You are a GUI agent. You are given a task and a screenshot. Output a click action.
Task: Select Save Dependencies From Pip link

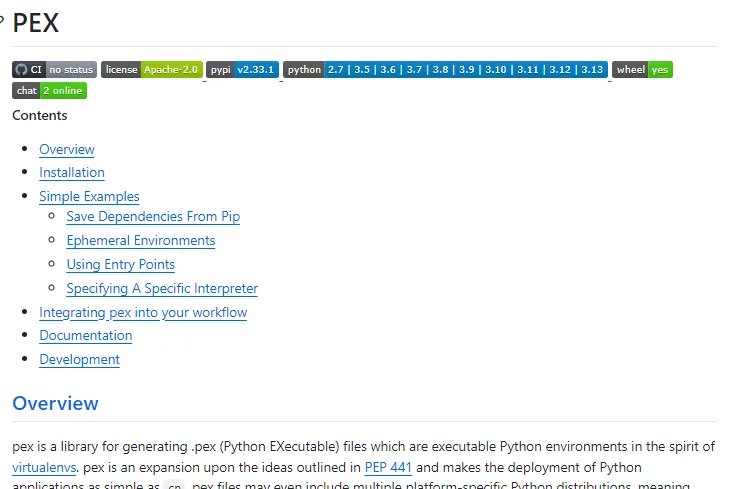pos(153,216)
